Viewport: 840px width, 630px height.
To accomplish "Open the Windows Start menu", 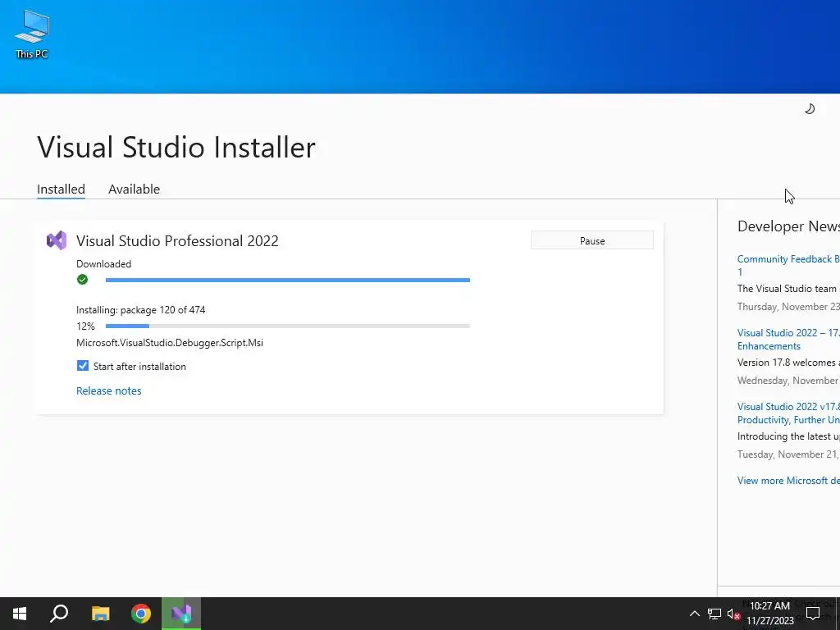I will [x=20, y=614].
